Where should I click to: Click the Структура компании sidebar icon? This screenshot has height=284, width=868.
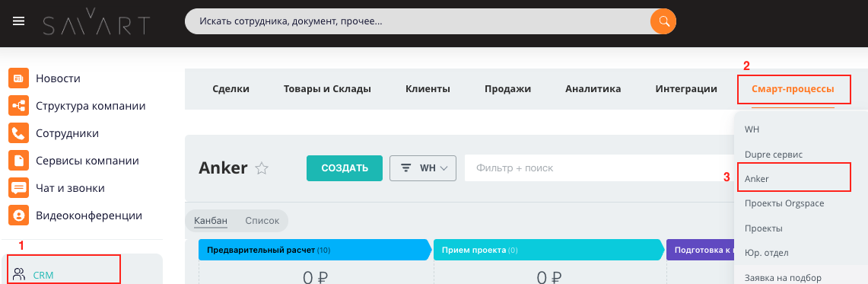18,106
